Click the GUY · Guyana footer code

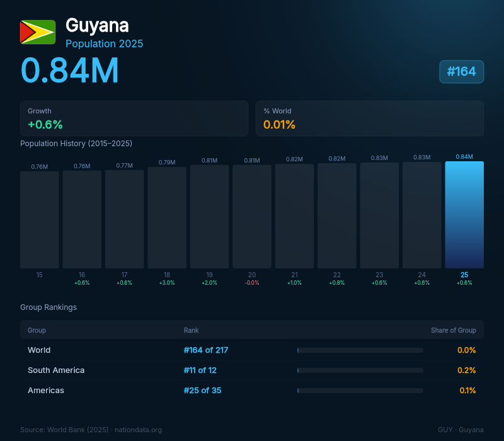click(x=461, y=430)
